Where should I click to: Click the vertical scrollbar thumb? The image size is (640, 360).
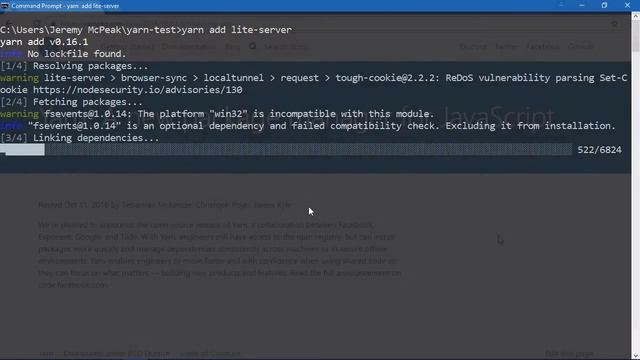[636, 37]
